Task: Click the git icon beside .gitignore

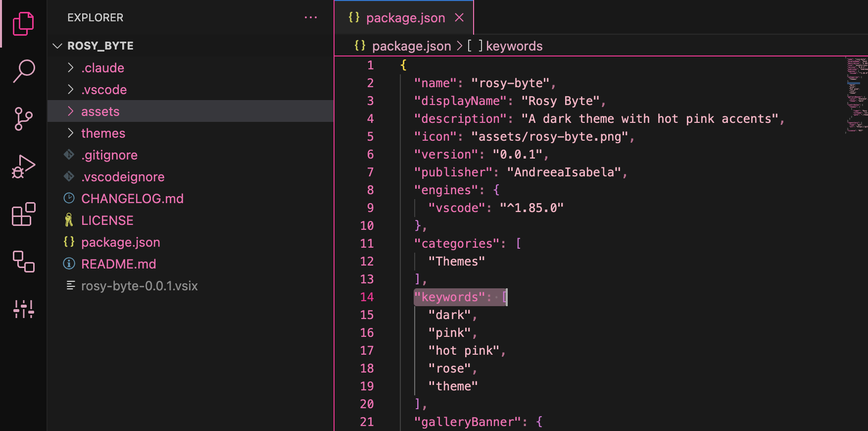Action: point(69,155)
